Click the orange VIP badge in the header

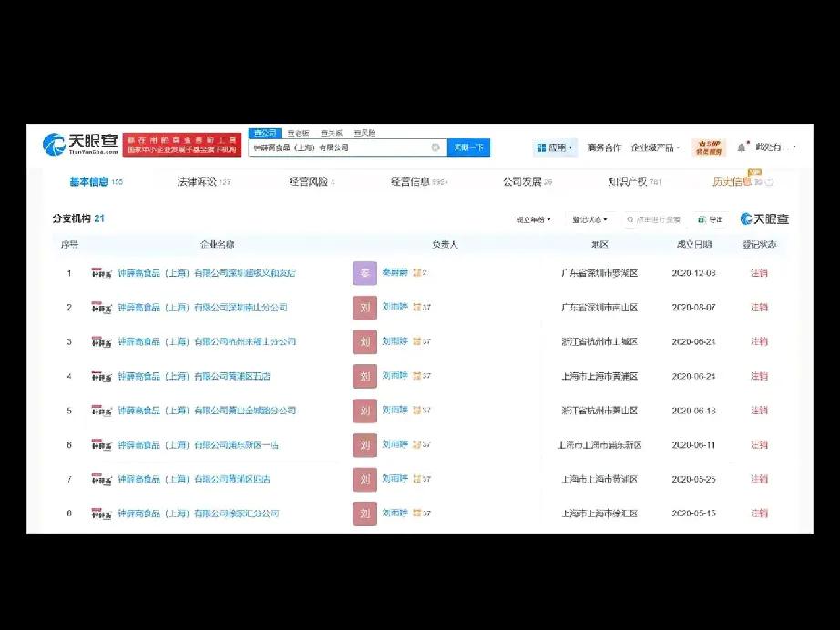[x=709, y=147]
